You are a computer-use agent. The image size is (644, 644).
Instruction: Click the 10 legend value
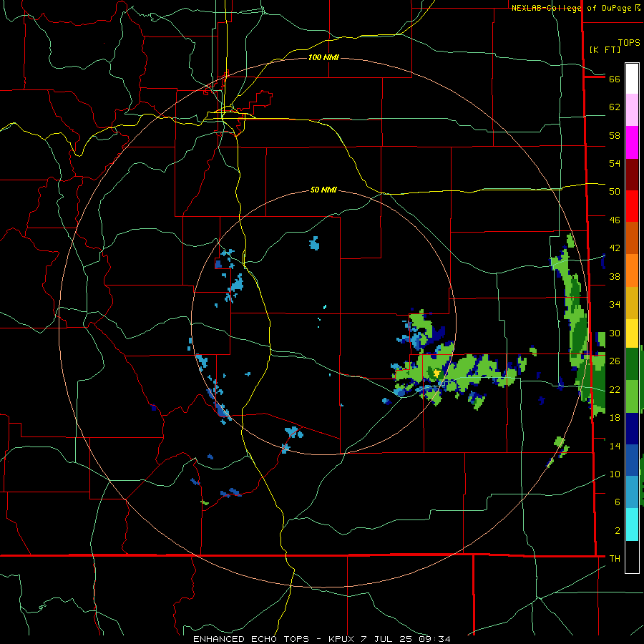coord(615,474)
